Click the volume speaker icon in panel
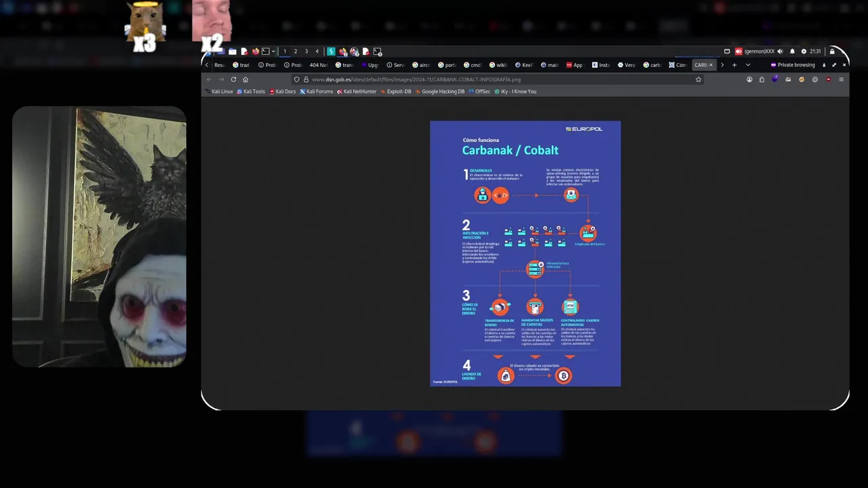The image size is (868, 488). pos(780,52)
